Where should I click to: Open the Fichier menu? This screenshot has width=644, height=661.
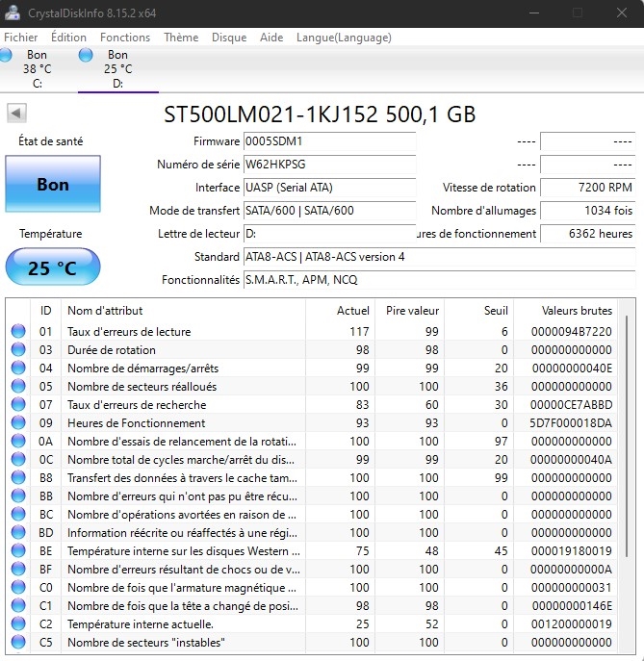click(x=21, y=38)
